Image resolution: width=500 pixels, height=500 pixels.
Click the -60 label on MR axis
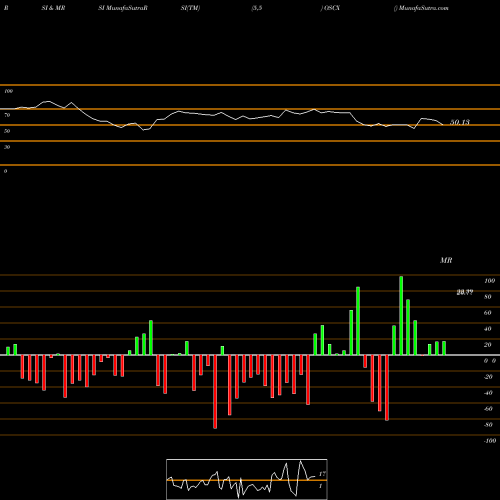[x=488, y=409]
